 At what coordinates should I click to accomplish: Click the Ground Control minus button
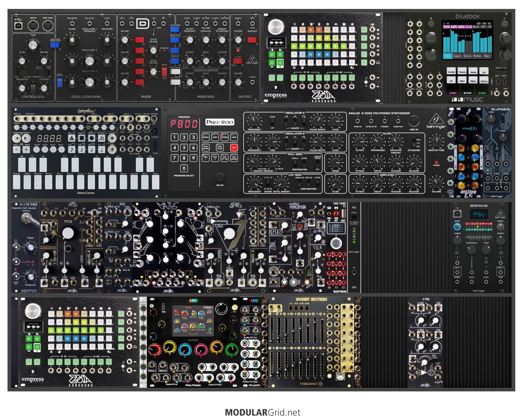pos(16,149)
